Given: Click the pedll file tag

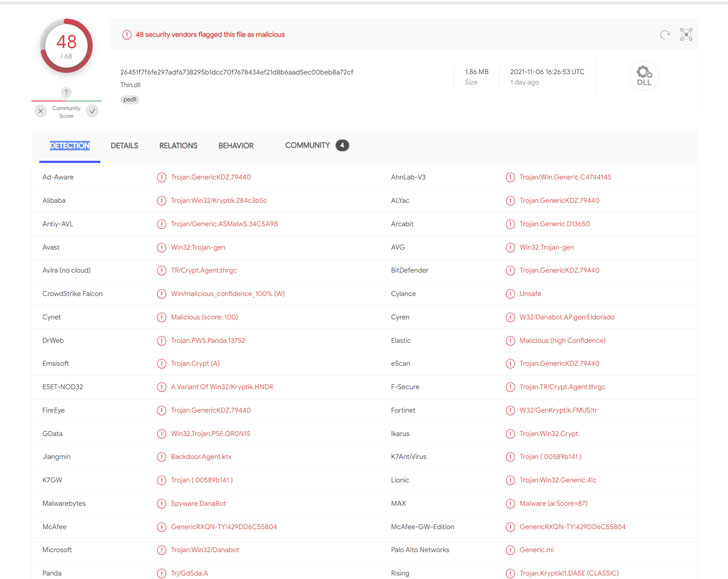Looking at the screenshot, I should (x=130, y=99).
